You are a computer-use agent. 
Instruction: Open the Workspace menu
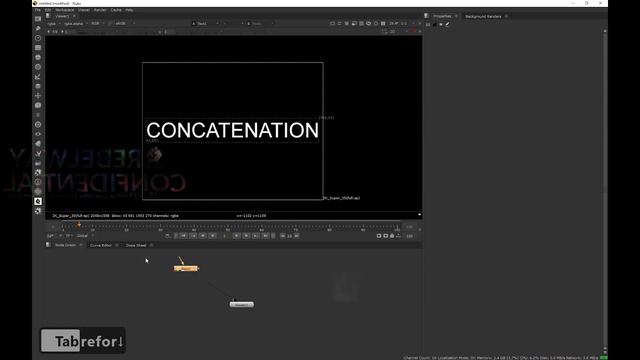[64, 10]
